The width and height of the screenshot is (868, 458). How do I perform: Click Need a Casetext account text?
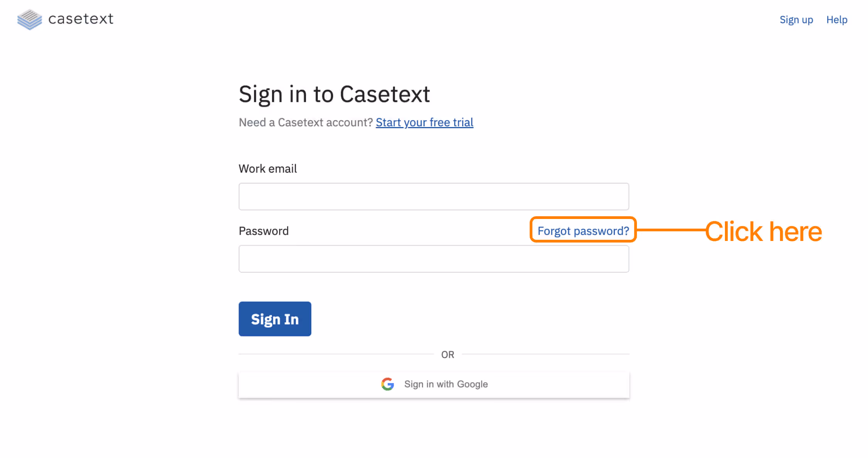click(306, 122)
